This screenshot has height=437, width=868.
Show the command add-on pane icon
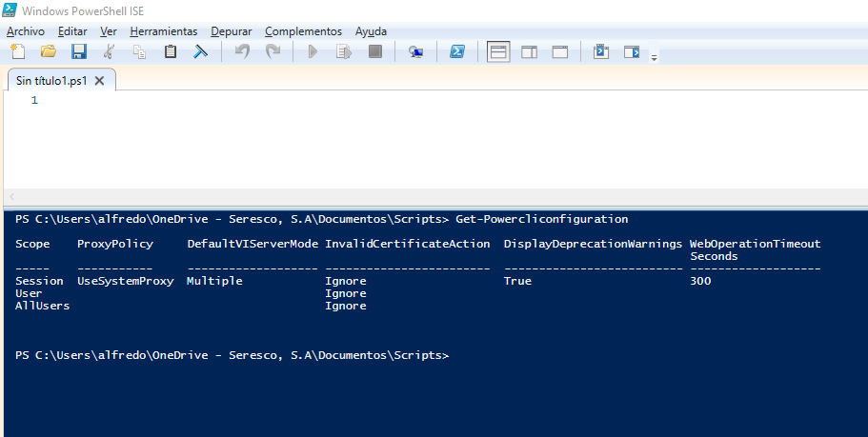(x=632, y=52)
